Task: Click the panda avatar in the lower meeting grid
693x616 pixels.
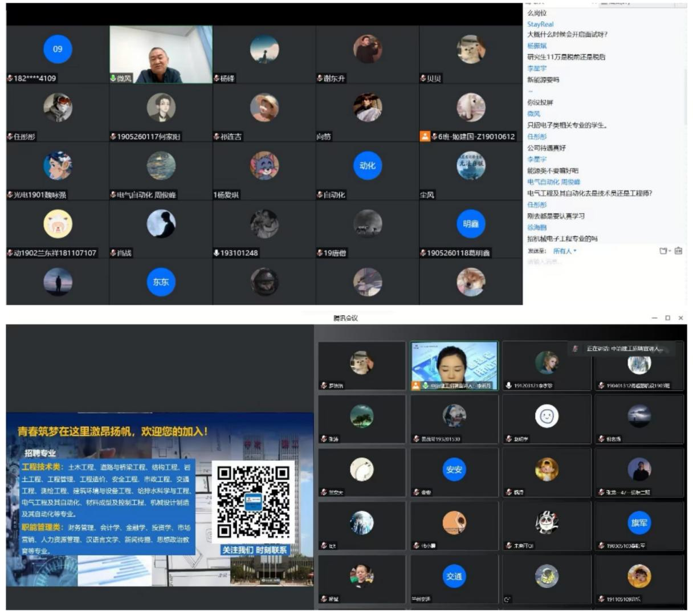Action: [x=546, y=523]
